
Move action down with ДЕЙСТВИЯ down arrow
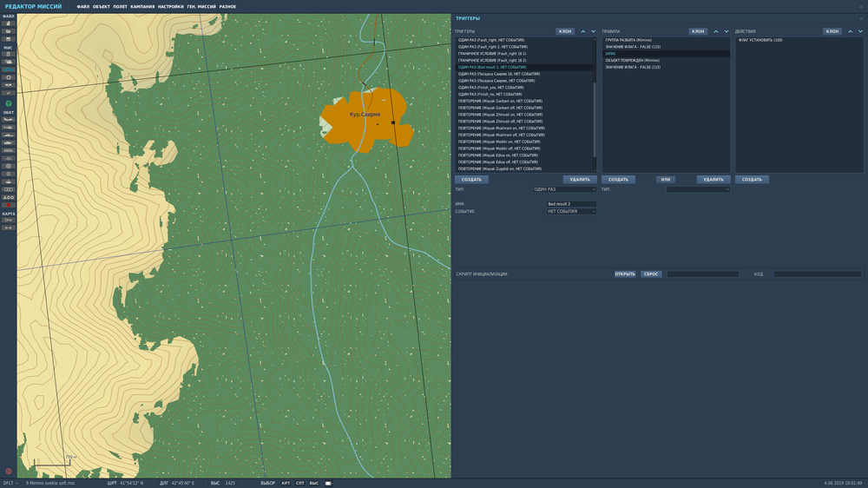861,31
